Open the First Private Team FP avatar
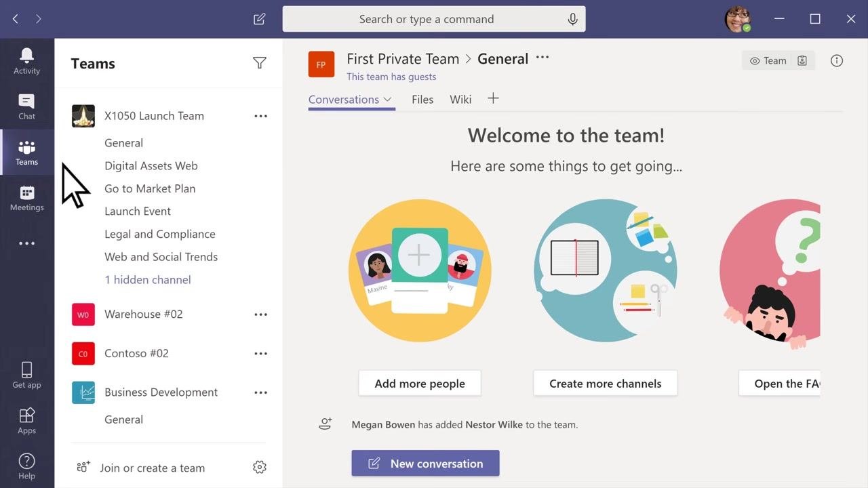Image resolution: width=868 pixels, height=488 pixels. (x=321, y=64)
